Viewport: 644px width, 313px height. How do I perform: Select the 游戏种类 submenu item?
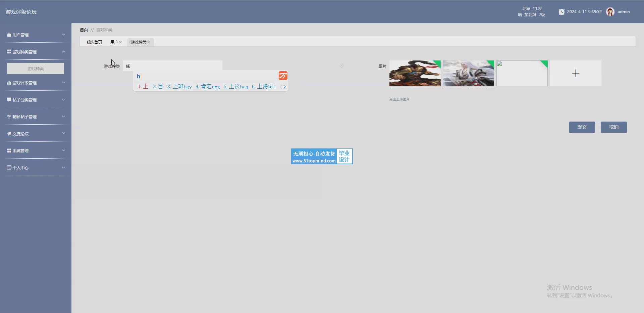[x=36, y=69]
